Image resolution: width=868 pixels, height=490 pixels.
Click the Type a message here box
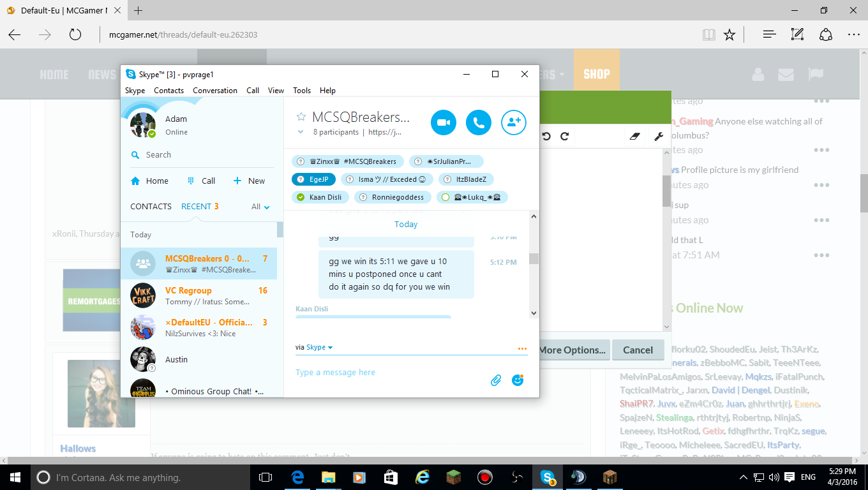pos(389,373)
